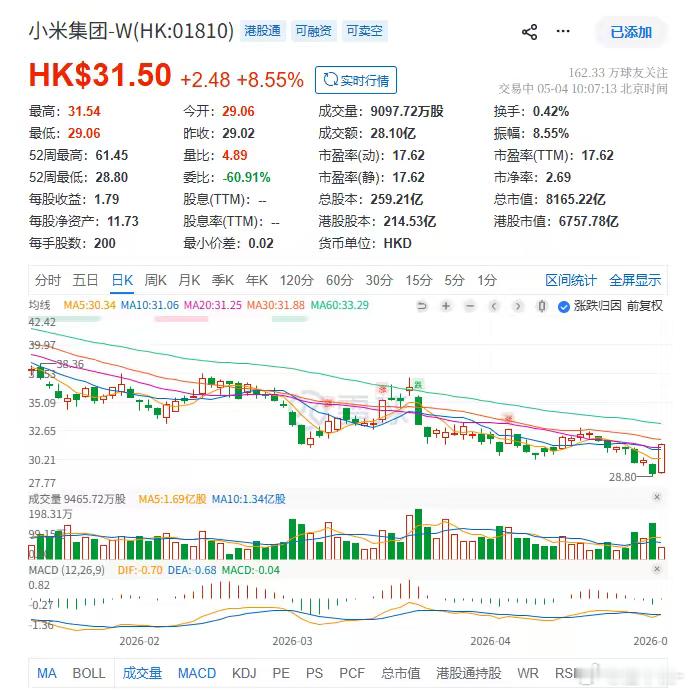Image resolution: width=692 pixels, height=693 pixels.
Task: Click the chart reset undo arrow icon
Action: (422, 306)
